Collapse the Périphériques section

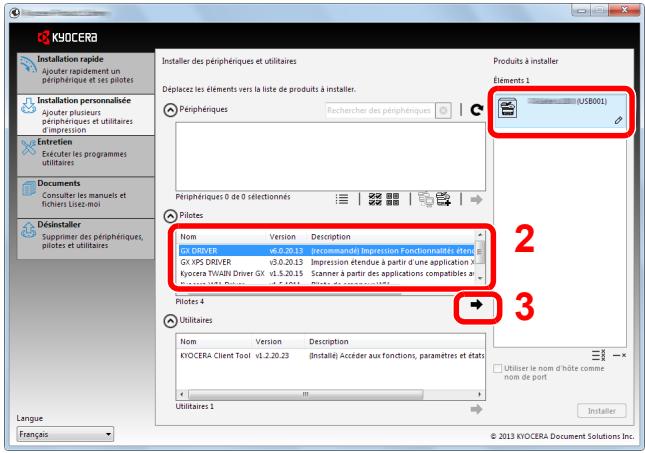(170, 110)
